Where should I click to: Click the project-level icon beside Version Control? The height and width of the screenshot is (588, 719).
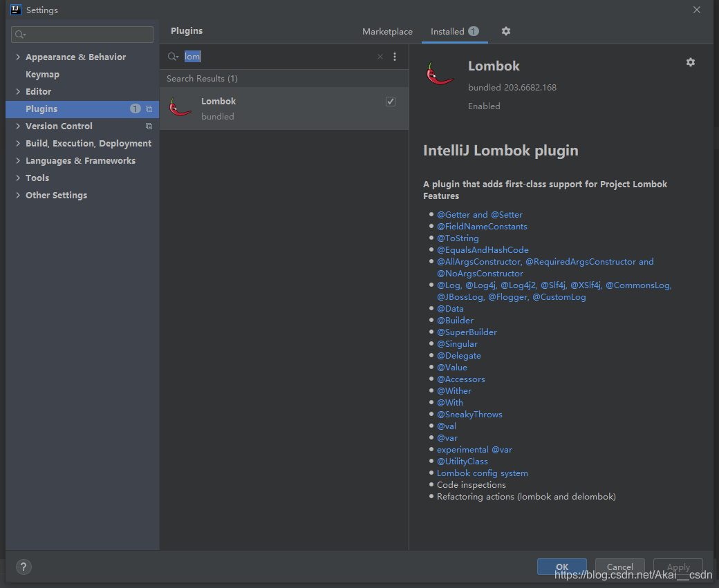pos(149,126)
